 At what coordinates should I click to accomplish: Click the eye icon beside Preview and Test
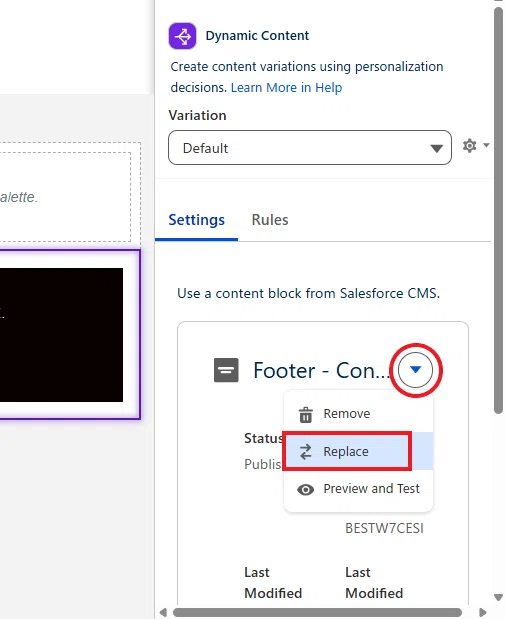pos(306,490)
